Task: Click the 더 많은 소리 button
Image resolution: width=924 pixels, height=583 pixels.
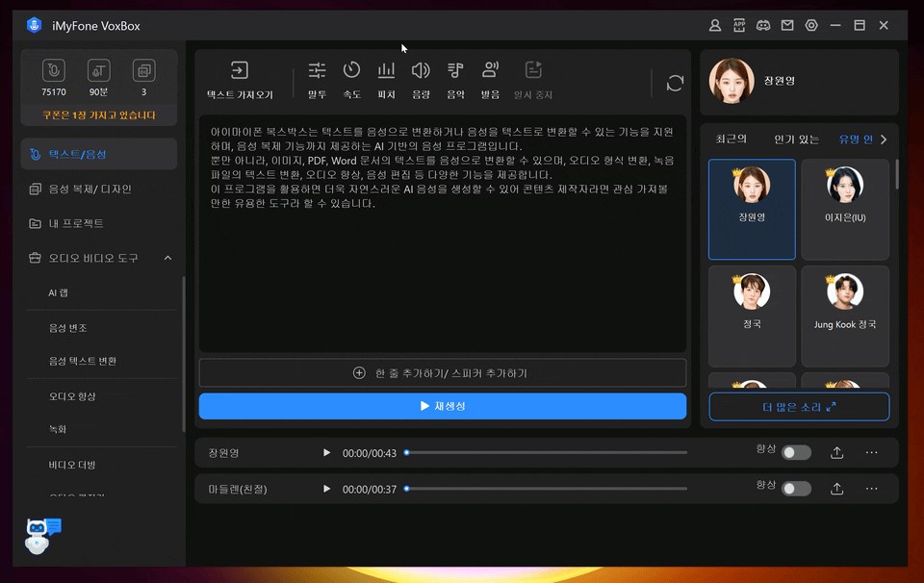Action: click(x=799, y=407)
